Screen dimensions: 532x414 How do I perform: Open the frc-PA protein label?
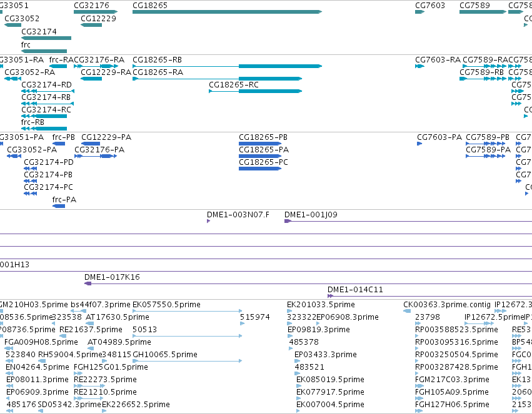pos(64,200)
